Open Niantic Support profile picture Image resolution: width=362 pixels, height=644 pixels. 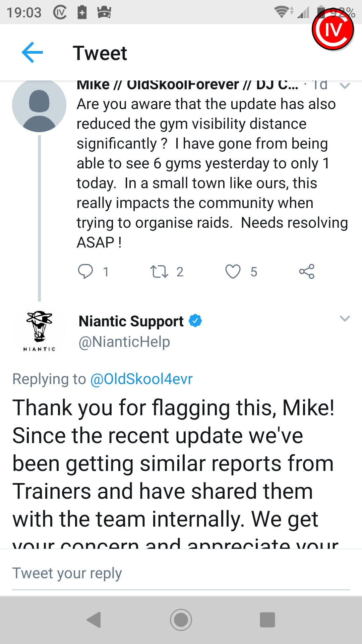click(39, 331)
